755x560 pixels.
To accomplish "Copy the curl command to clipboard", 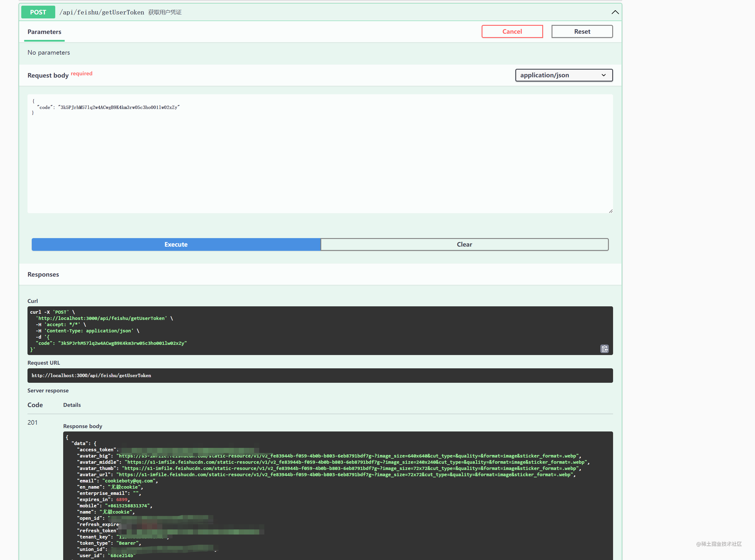I will pyautogui.click(x=604, y=349).
